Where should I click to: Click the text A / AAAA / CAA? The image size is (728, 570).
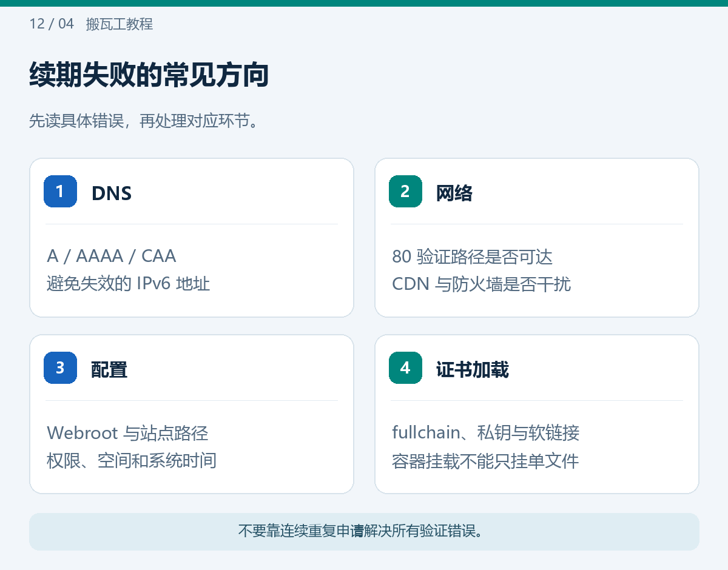click(x=112, y=256)
